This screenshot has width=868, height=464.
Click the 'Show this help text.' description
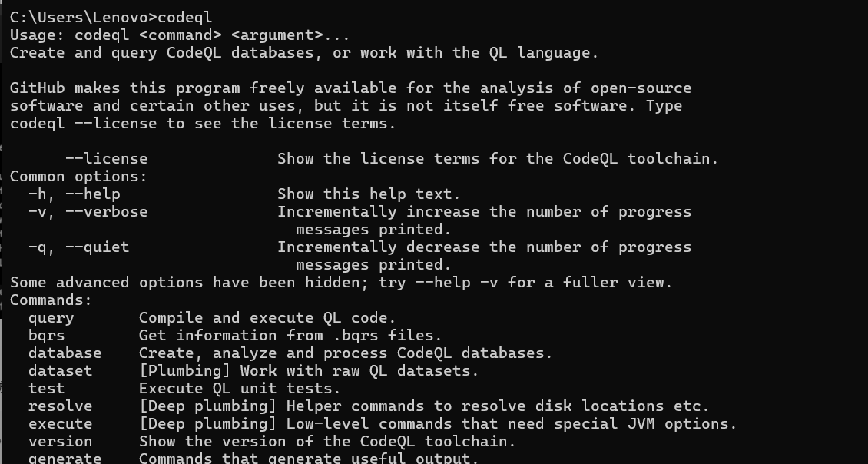[x=369, y=194]
